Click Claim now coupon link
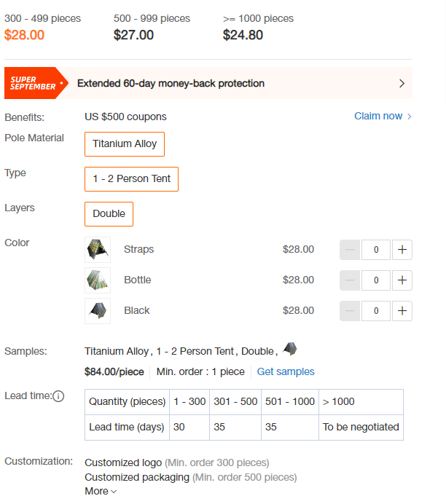This screenshot has height=504, width=446. pos(378,116)
